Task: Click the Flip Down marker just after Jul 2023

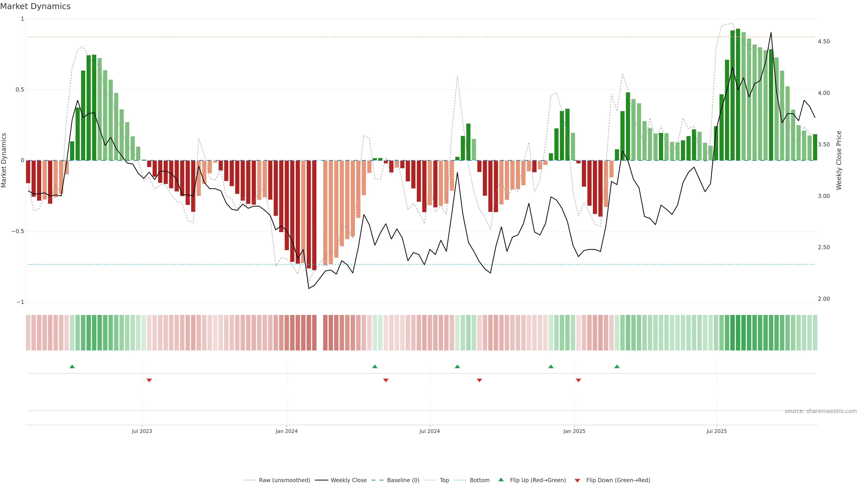Action: coord(149,380)
